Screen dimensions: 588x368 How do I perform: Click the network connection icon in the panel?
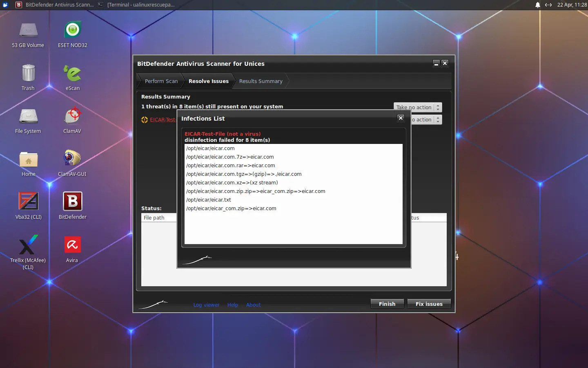tap(548, 5)
